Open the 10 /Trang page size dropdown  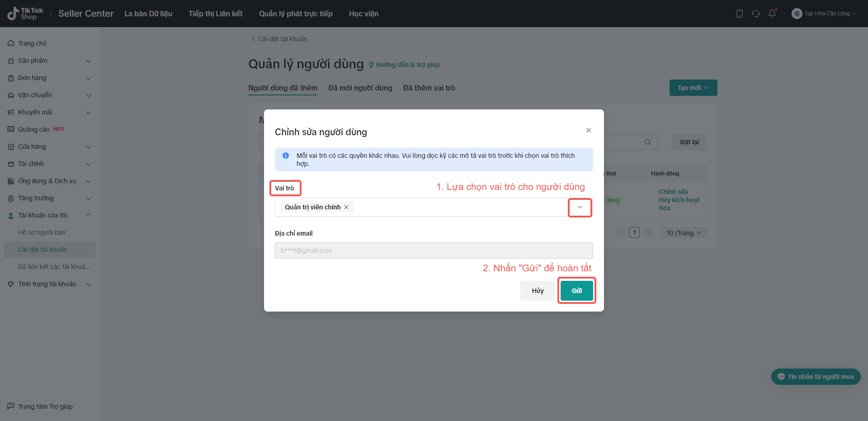click(684, 233)
